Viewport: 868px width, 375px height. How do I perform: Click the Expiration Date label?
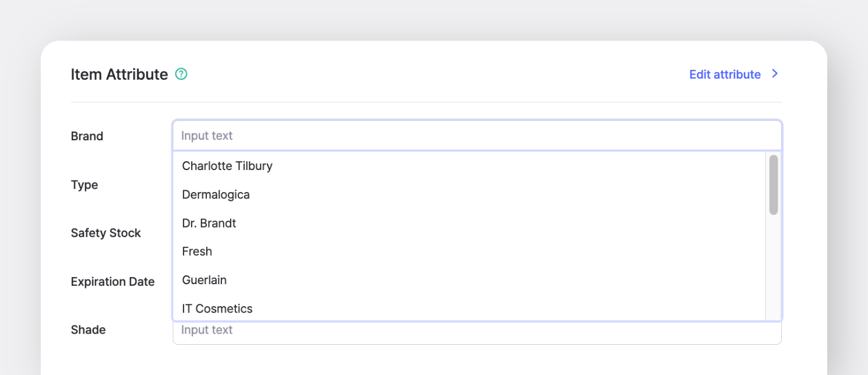click(x=112, y=282)
